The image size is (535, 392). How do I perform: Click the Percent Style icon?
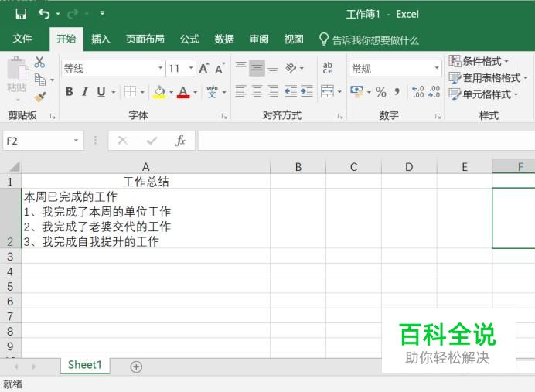(381, 91)
